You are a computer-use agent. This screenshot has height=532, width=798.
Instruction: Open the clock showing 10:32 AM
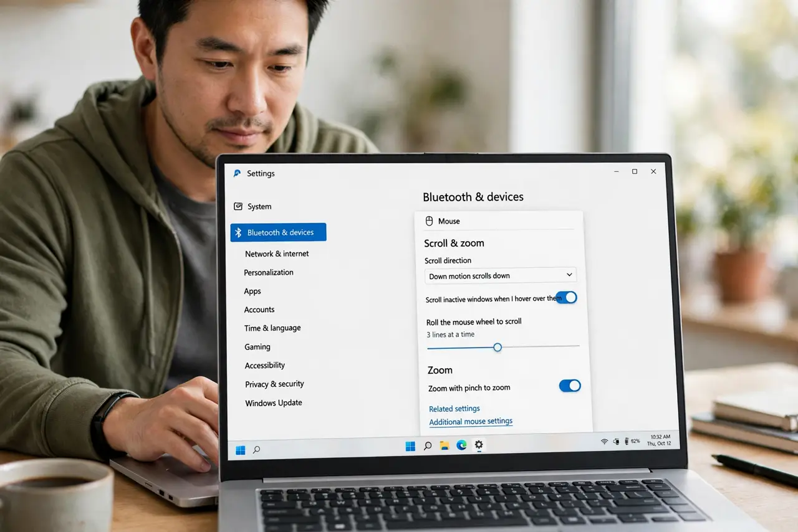(660, 440)
